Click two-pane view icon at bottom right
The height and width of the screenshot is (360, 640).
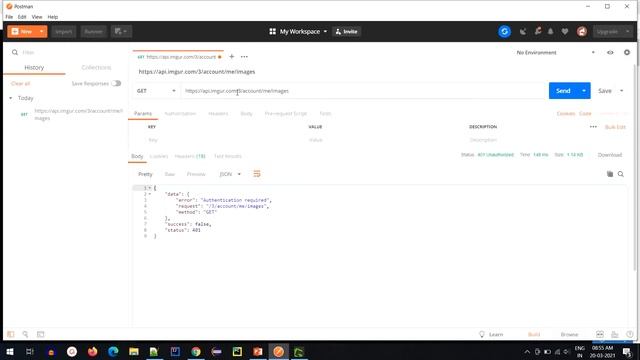click(x=600, y=334)
